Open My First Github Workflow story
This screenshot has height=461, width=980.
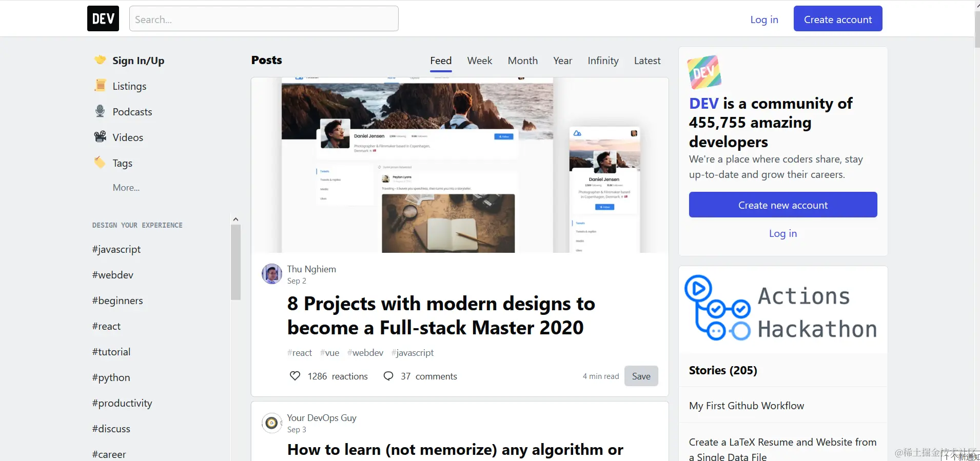click(747, 406)
